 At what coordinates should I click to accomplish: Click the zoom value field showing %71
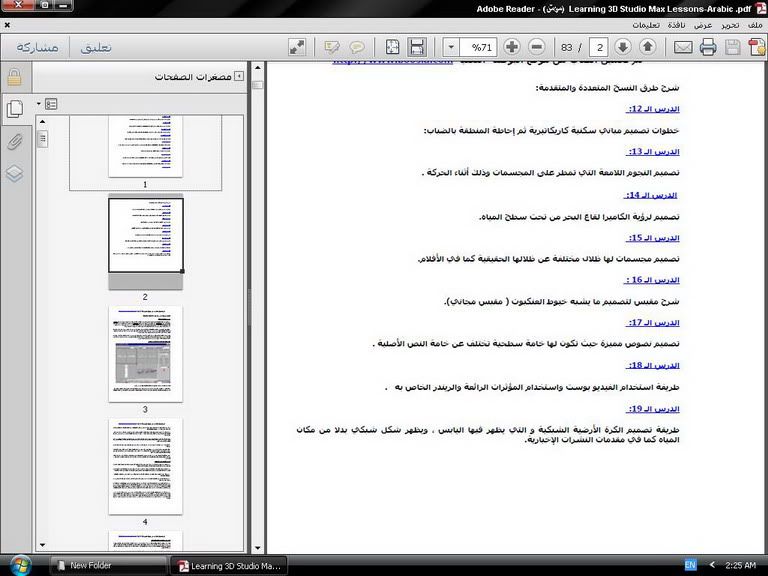pos(479,48)
